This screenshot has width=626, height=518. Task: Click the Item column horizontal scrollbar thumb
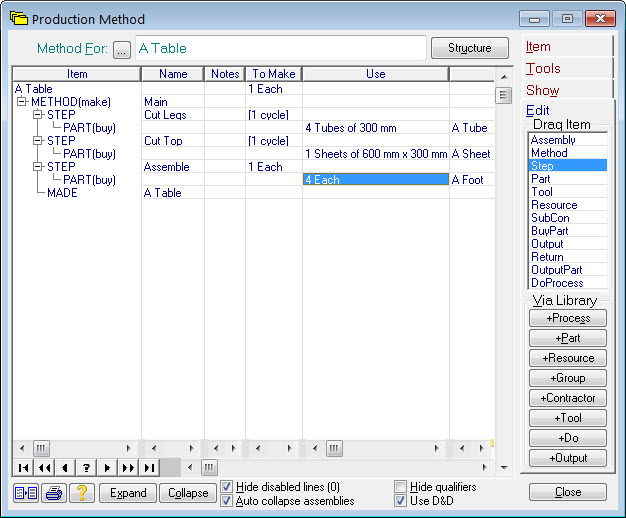tap(41, 448)
